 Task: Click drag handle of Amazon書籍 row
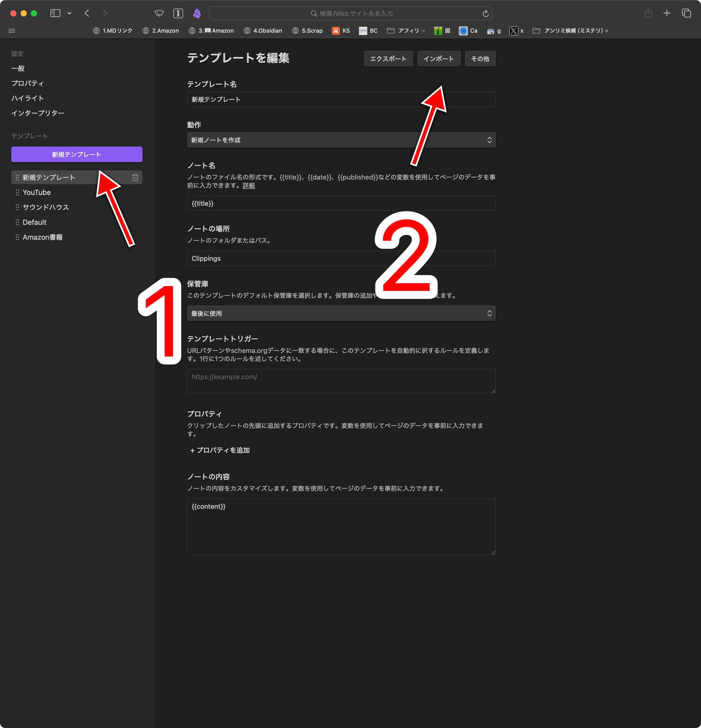17,237
